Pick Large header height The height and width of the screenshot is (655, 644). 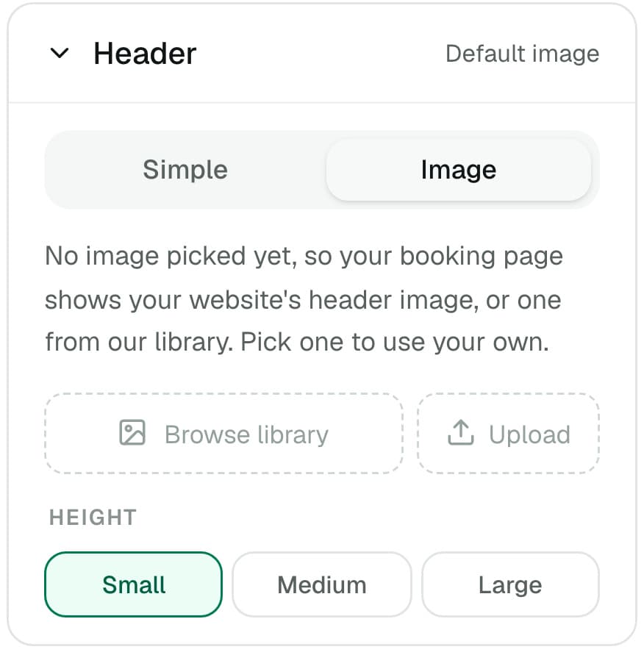[x=510, y=584]
